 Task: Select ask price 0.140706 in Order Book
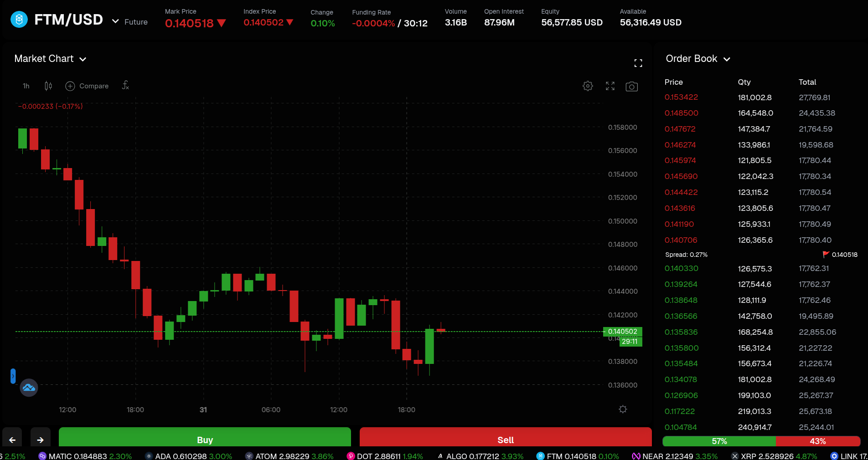pos(681,240)
